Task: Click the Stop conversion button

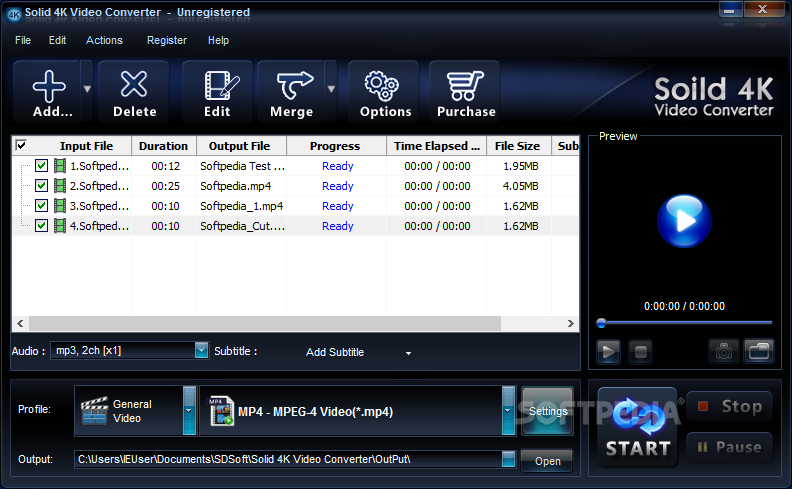Action: [x=730, y=406]
